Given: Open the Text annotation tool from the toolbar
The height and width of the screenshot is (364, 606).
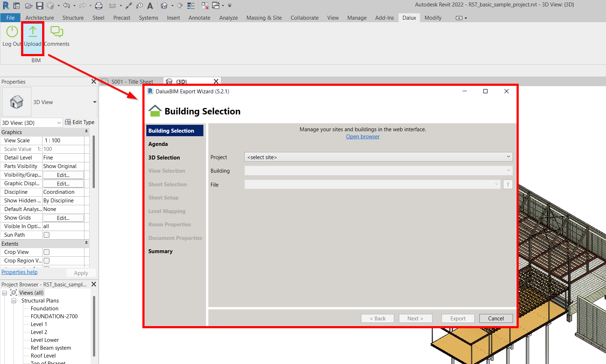Looking at the screenshot, I should 150,5.
